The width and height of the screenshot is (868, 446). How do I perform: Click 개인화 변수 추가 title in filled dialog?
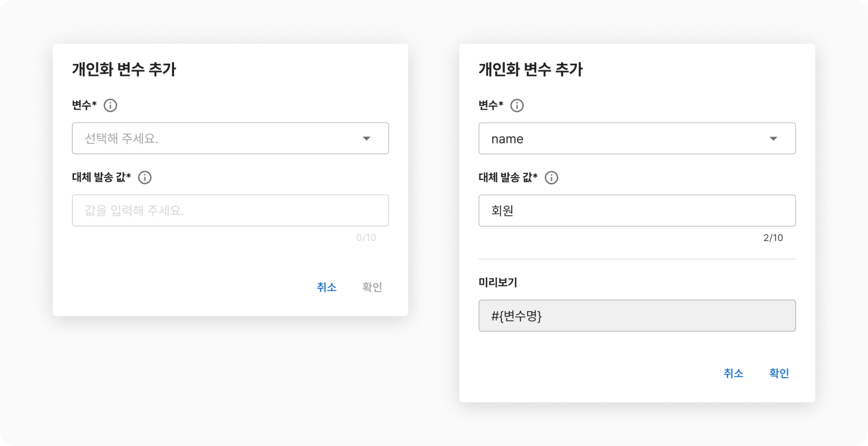point(531,69)
